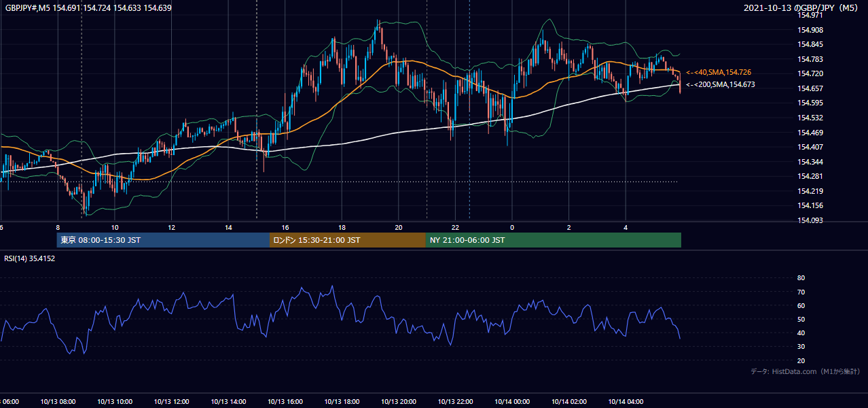Click the ロンドン 15:30-21:00 JST session bar
The image size is (868, 408).
(348, 240)
